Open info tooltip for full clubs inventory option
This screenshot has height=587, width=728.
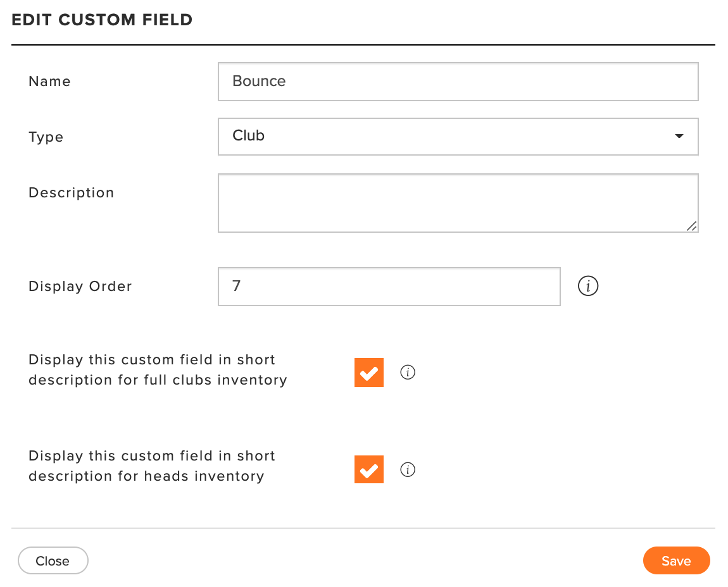tap(408, 372)
